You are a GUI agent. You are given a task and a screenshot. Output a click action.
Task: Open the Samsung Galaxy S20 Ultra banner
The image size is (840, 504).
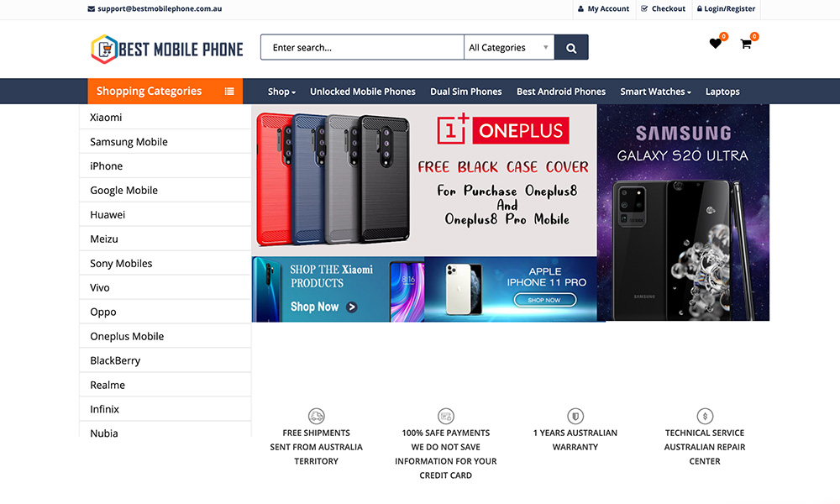pyautogui.click(x=683, y=213)
